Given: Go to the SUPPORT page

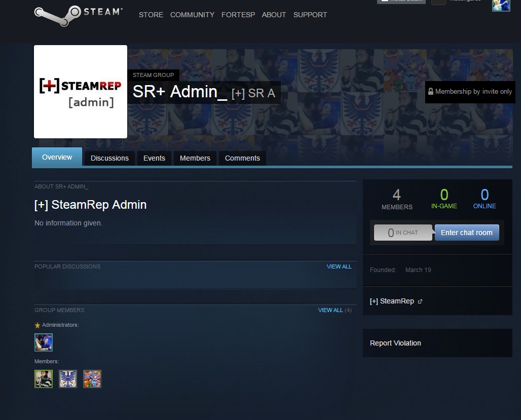Looking at the screenshot, I should click(x=310, y=15).
